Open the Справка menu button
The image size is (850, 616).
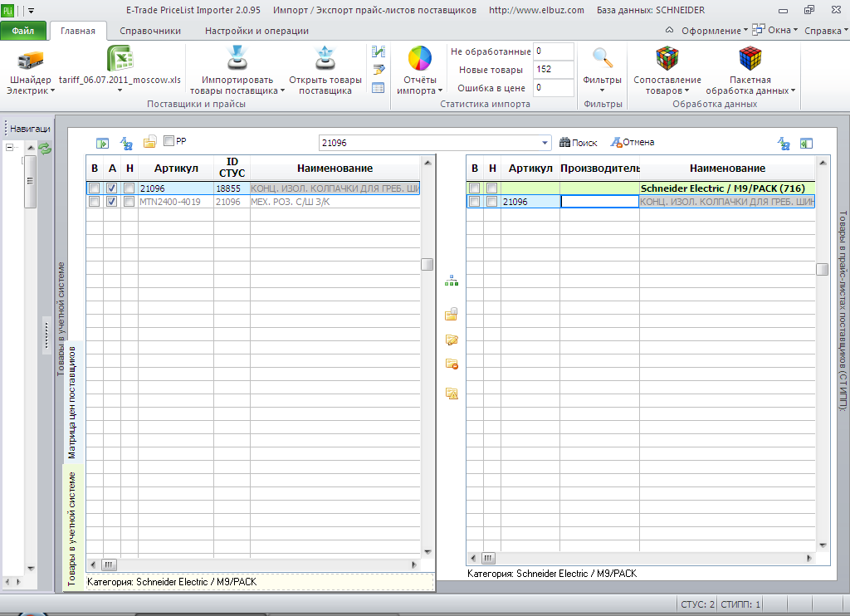826,31
